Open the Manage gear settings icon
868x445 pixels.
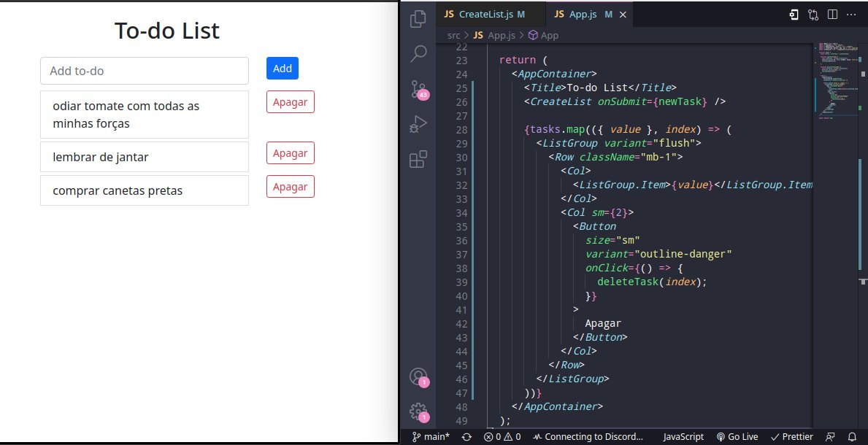pos(419,412)
